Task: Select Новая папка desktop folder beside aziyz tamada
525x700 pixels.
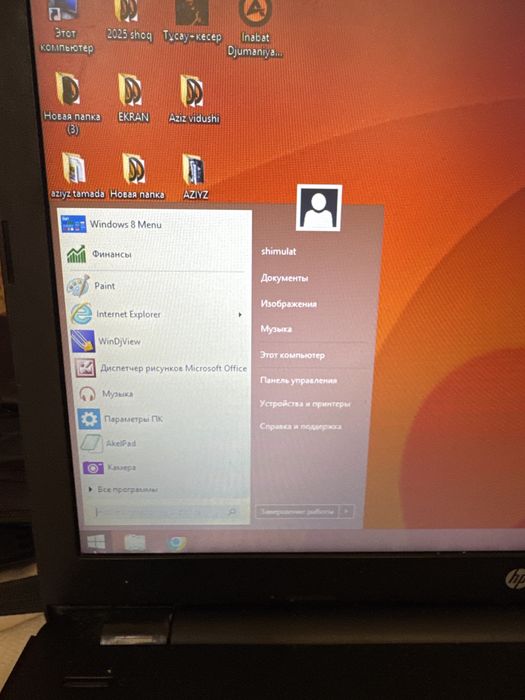Action: point(137,176)
